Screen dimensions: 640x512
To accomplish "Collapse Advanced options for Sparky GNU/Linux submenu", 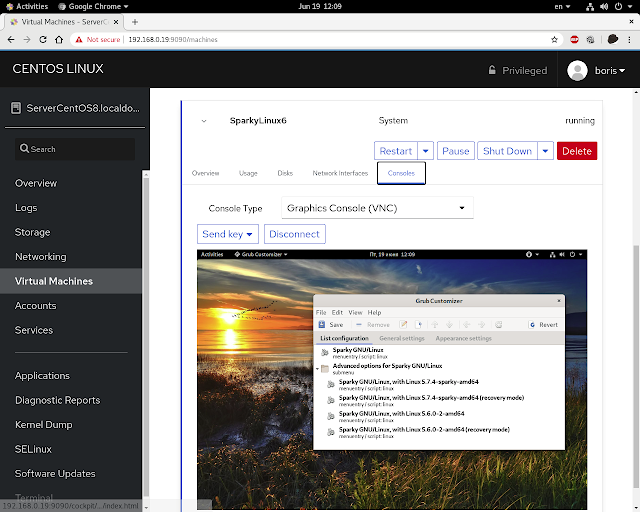I will (x=318, y=369).
